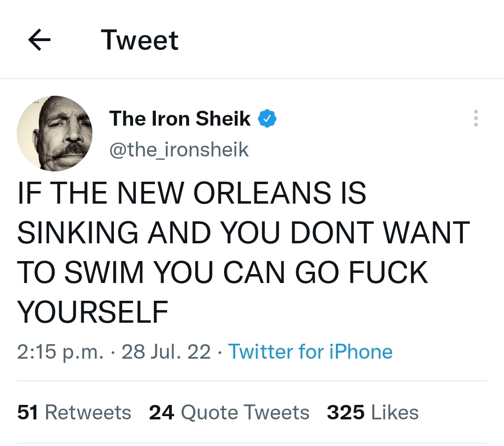The image size is (504, 446).
Task: Click the bold number 51 count
Action: [28, 412]
